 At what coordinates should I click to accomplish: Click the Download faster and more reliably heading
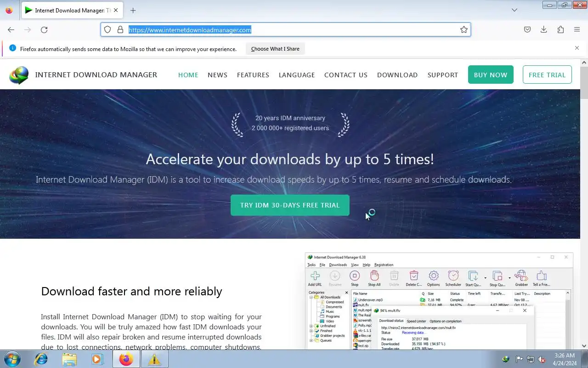pyautogui.click(x=131, y=291)
